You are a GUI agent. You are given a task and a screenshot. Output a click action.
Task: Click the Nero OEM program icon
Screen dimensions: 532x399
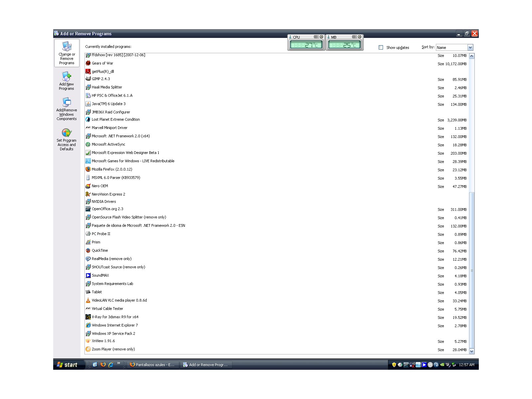coord(88,186)
